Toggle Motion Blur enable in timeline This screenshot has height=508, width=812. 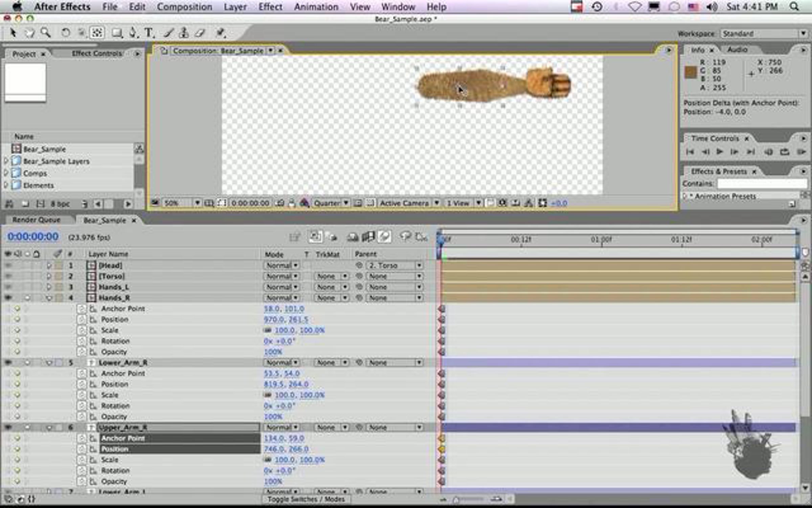click(x=385, y=237)
